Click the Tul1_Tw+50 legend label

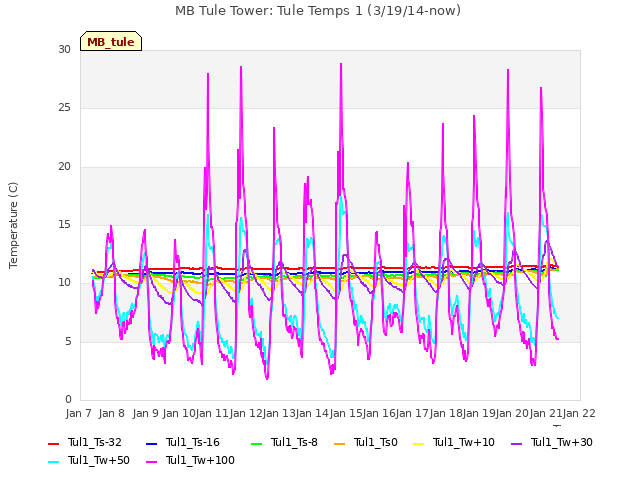coord(99,460)
